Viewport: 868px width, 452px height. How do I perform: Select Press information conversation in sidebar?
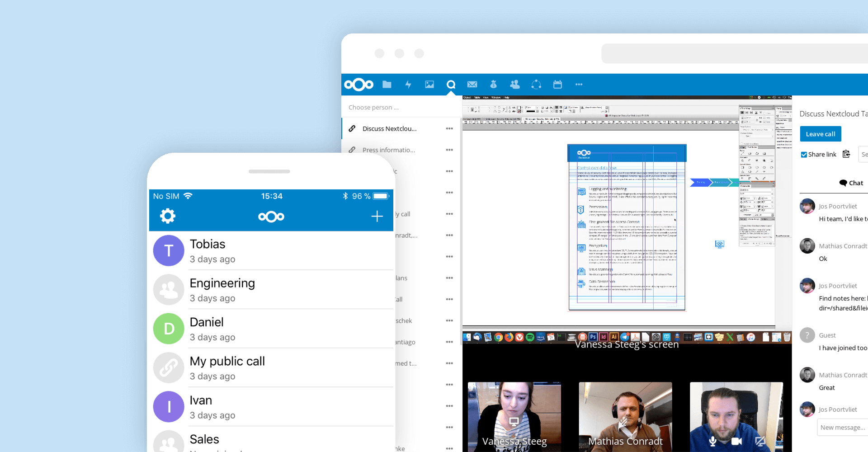click(x=401, y=150)
